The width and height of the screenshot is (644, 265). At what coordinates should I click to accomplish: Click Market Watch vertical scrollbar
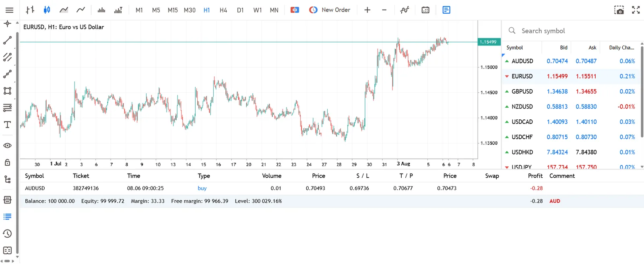tap(642, 92)
